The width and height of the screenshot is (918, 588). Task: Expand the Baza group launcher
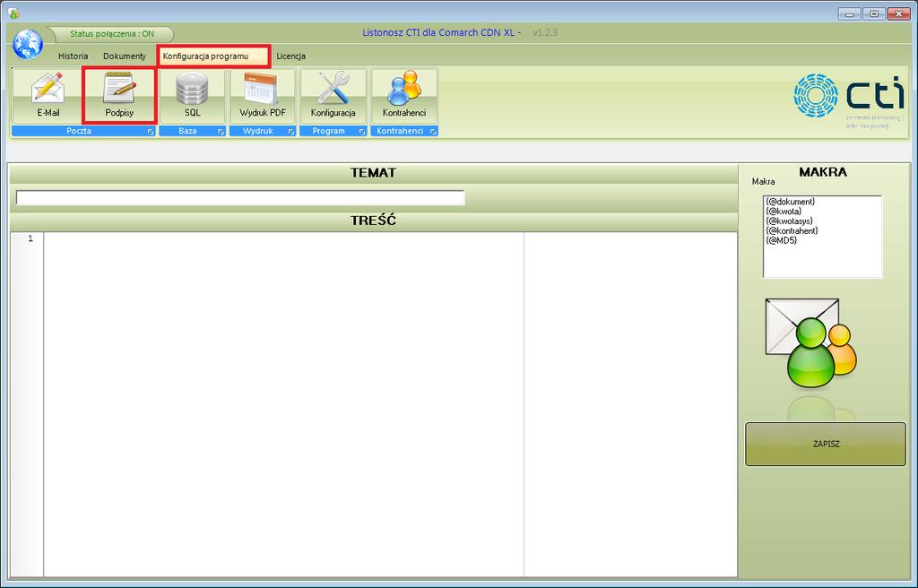click(221, 132)
